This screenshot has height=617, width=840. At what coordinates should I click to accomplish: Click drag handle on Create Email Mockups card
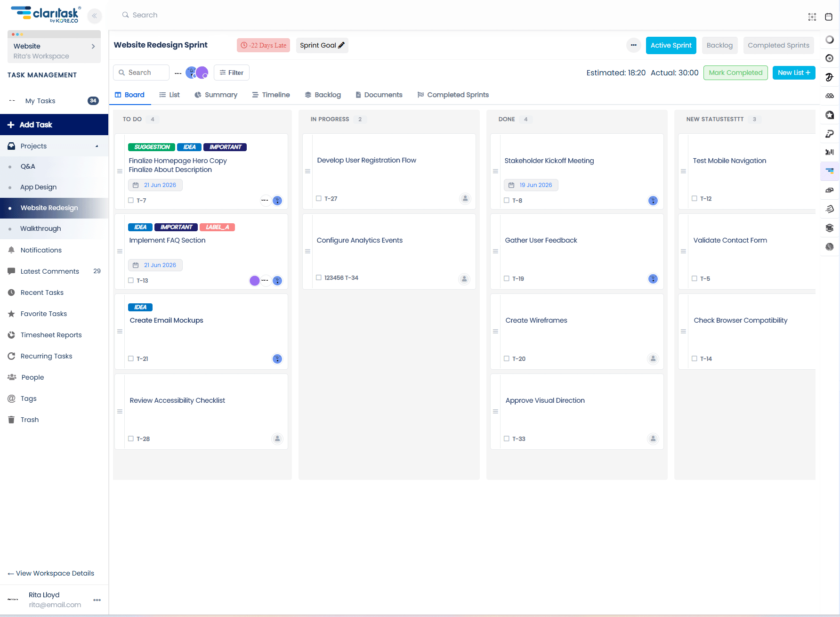[120, 332]
